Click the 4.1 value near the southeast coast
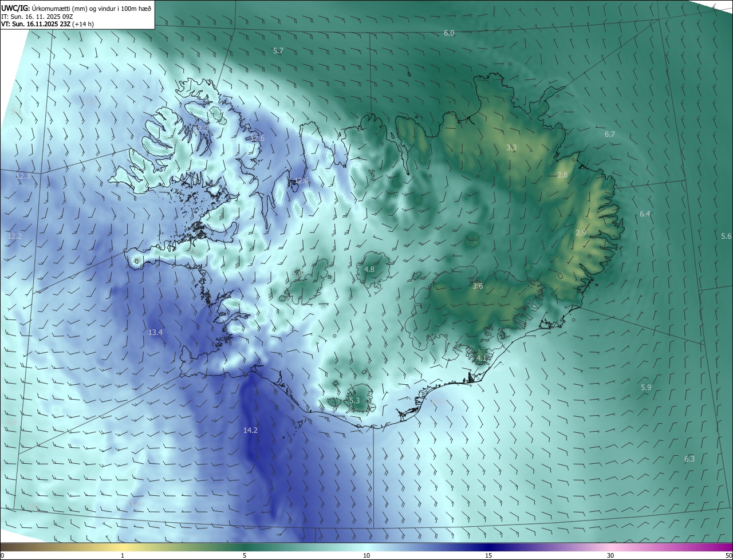This screenshot has height=560, width=733. pos(481,358)
